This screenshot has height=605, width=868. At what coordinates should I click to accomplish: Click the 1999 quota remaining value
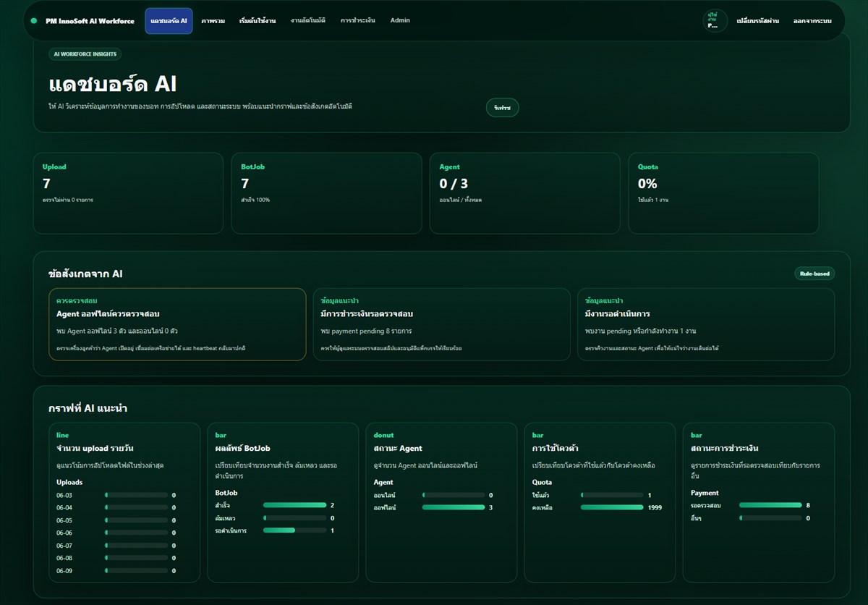[655, 508]
